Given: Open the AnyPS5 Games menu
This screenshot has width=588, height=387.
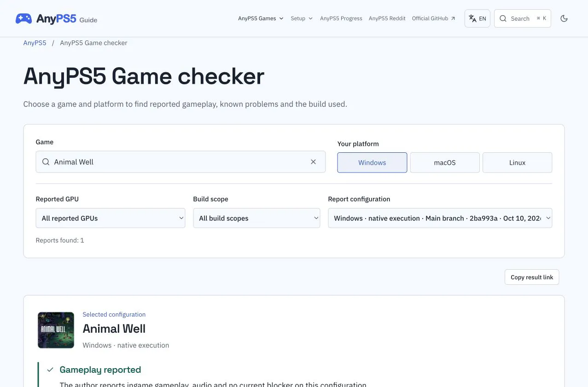Looking at the screenshot, I should click(x=261, y=18).
